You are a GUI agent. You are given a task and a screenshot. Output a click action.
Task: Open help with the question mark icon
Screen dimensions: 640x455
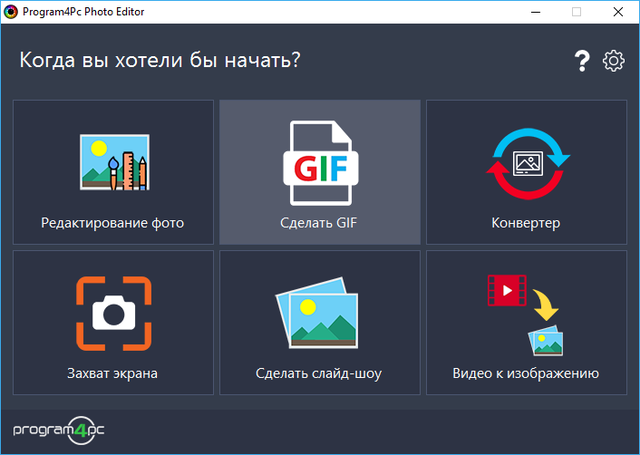[x=582, y=62]
